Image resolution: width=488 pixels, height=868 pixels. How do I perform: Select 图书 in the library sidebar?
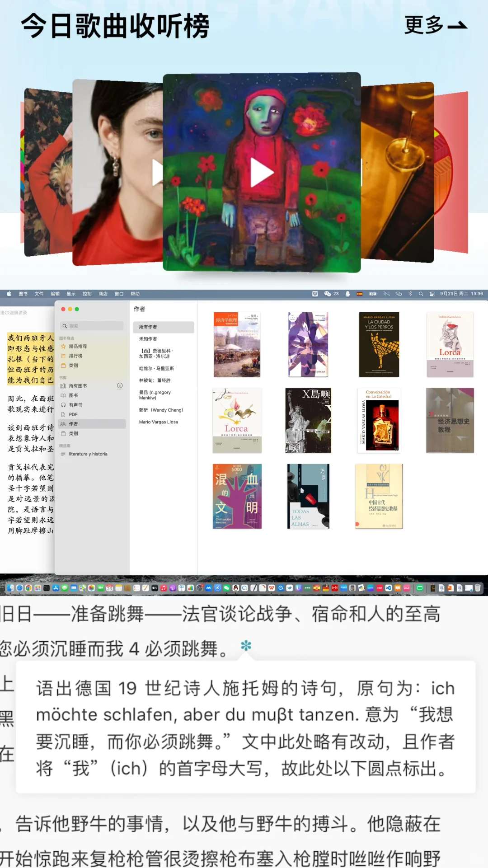(x=73, y=395)
